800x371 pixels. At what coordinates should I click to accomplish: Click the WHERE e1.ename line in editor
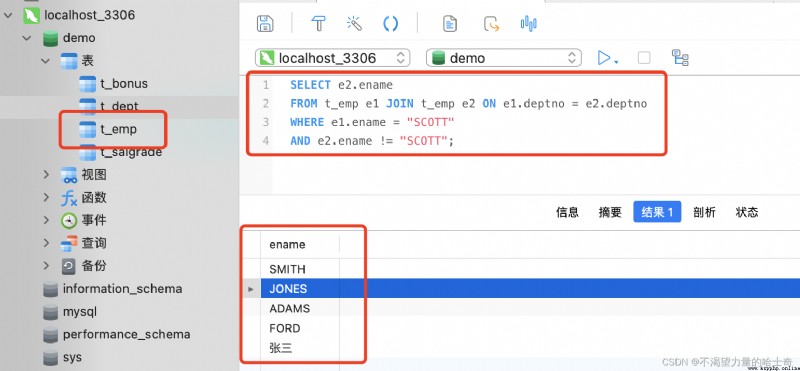[x=372, y=122]
